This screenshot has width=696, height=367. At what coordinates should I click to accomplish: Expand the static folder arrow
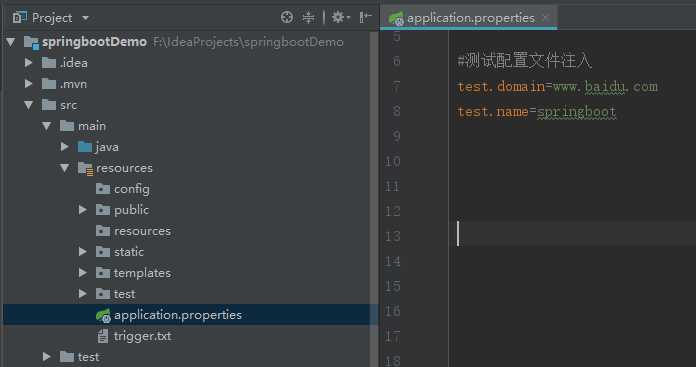[x=83, y=252]
